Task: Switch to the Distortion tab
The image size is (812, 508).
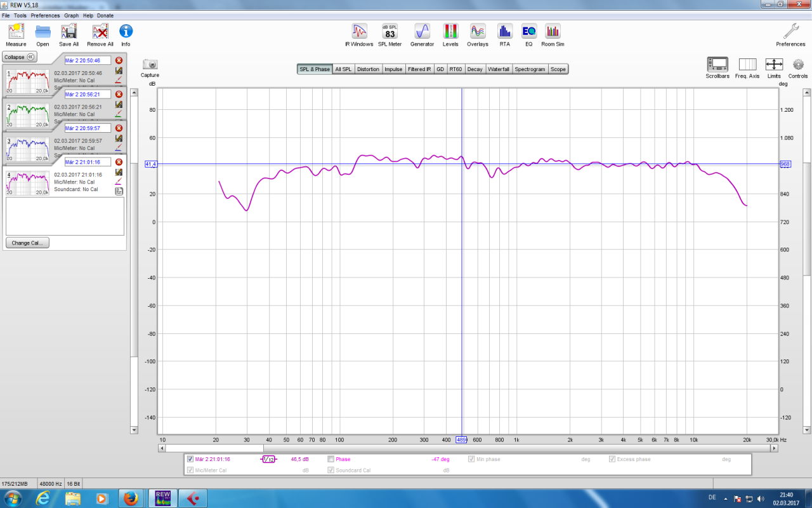Action: (x=368, y=69)
